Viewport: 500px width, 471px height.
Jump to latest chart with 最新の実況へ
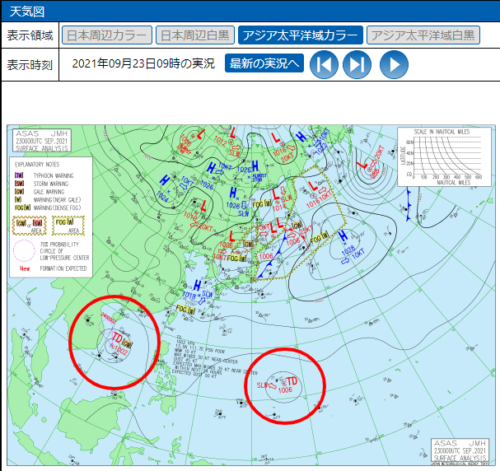click(x=264, y=63)
